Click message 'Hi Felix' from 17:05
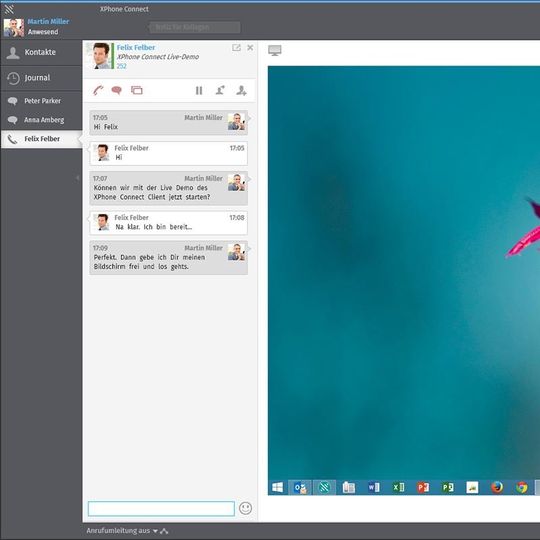This screenshot has width=540, height=540. (x=168, y=123)
